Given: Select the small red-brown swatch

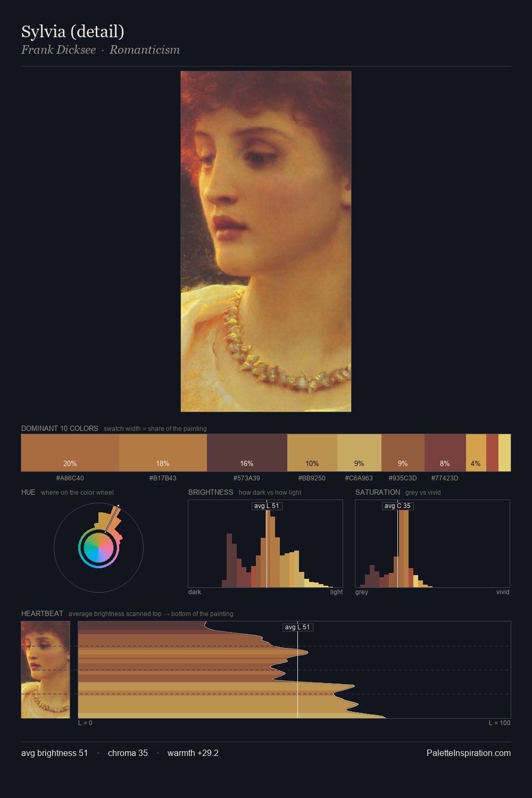Looking at the screenshot, I should tap(492, 453).
